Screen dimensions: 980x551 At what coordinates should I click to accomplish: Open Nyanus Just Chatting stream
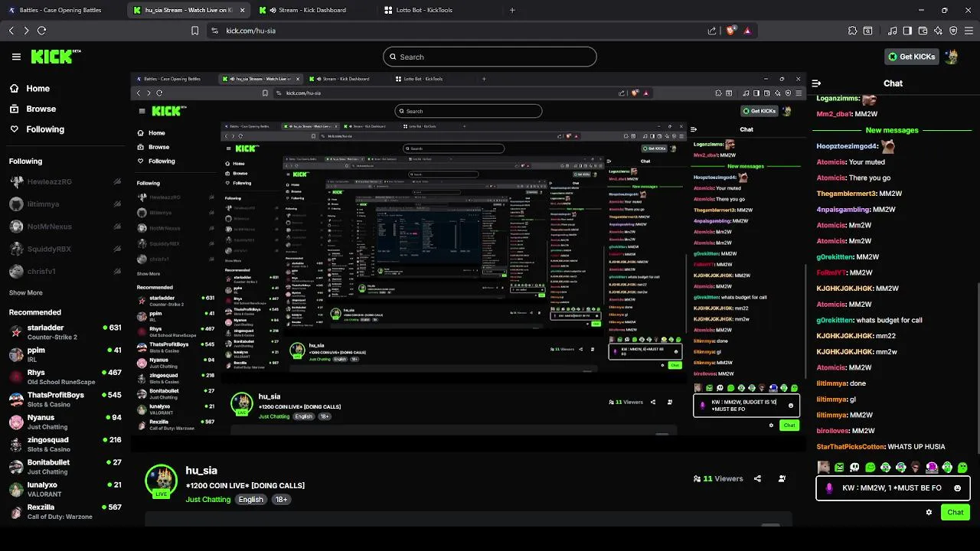click(64, 422)
